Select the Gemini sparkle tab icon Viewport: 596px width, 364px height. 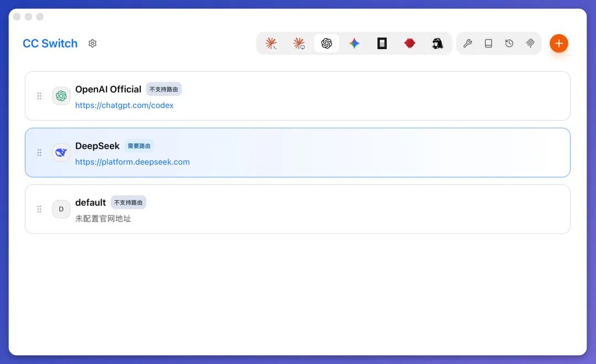tap(354, 44)
